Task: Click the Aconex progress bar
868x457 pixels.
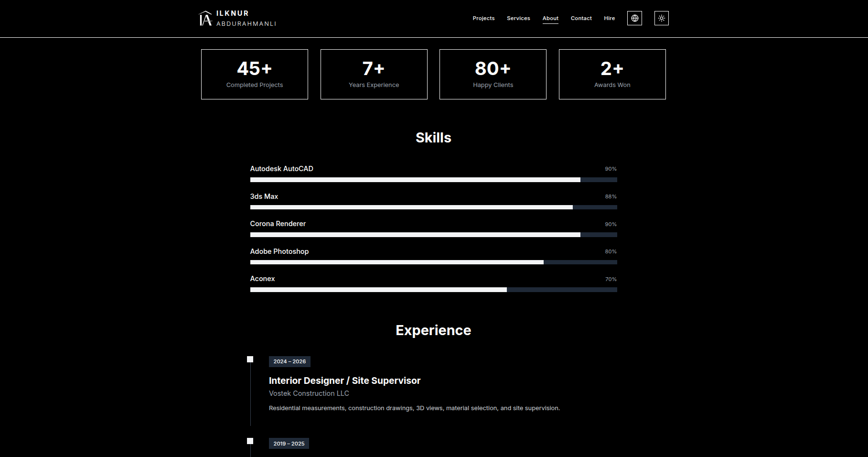Action: (433, 290)
